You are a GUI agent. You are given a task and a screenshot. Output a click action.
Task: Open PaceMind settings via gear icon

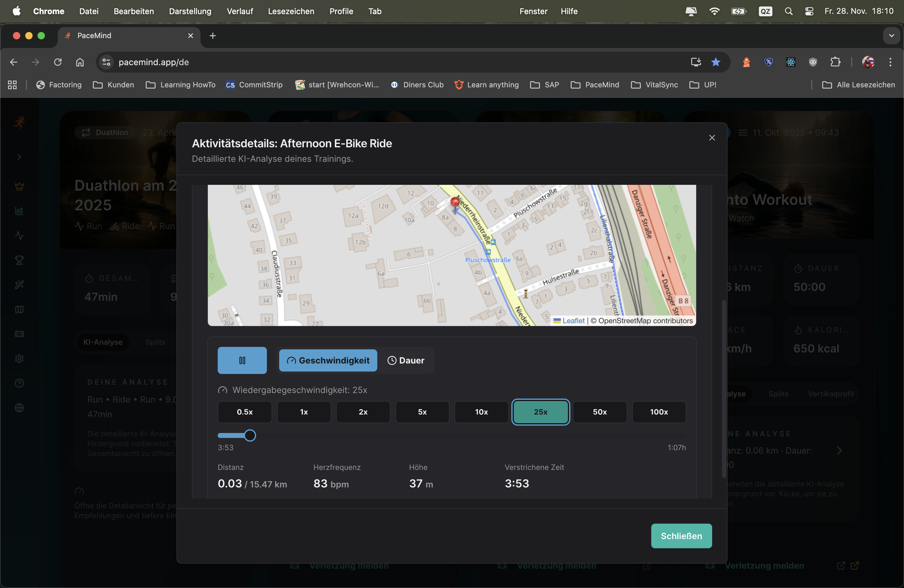tap(19, 358)
